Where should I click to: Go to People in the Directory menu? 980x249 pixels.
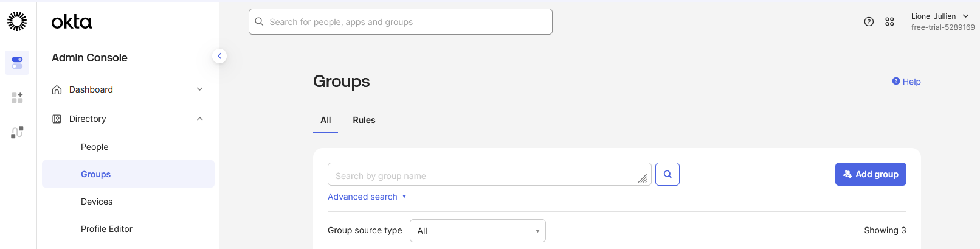click(94, 147)
